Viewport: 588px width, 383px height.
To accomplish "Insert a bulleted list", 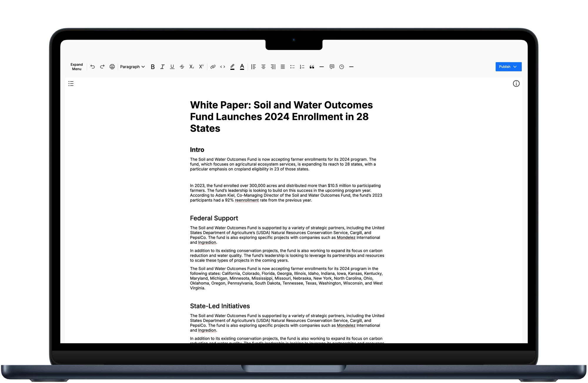I will 293,67.
